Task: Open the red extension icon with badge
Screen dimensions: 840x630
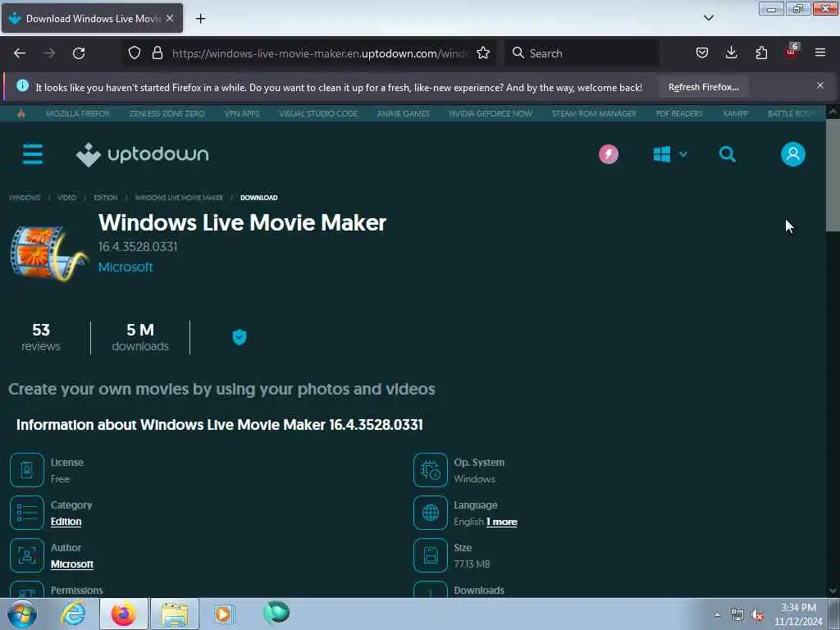Action: [792, 52]
